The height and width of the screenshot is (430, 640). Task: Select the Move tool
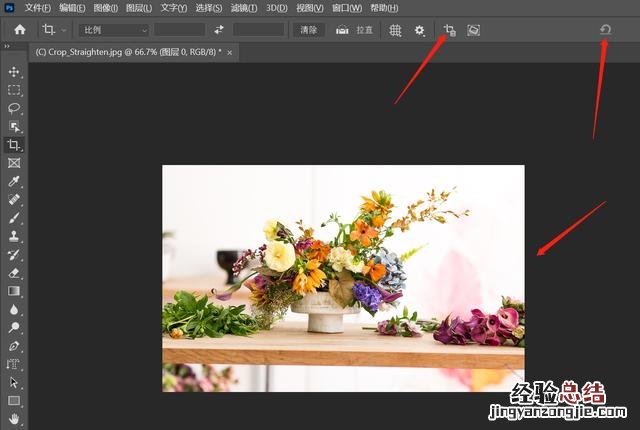coord(14,72)
